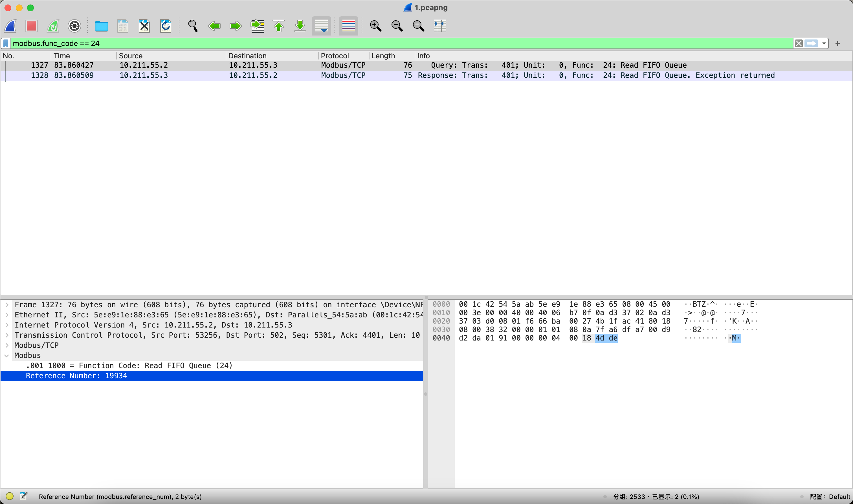Open the display filter bookmarks
This screenshot has height=504, width=853.
coord(6,43)
